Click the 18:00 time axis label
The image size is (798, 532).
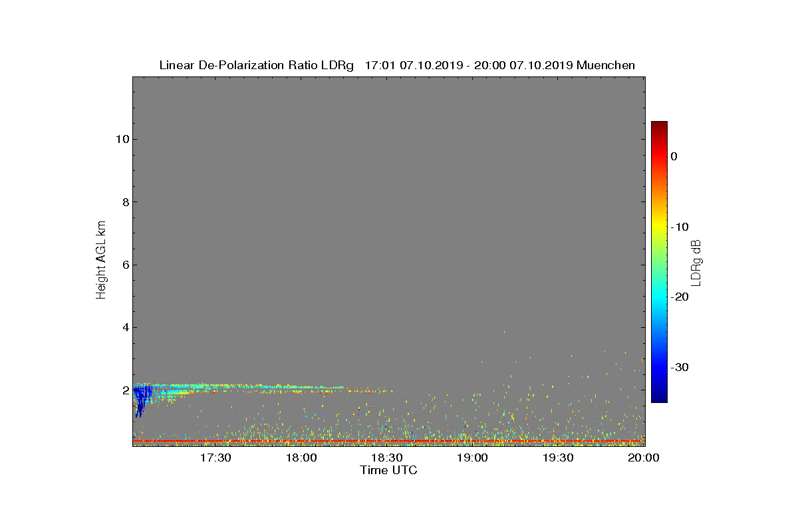point(301,458)
